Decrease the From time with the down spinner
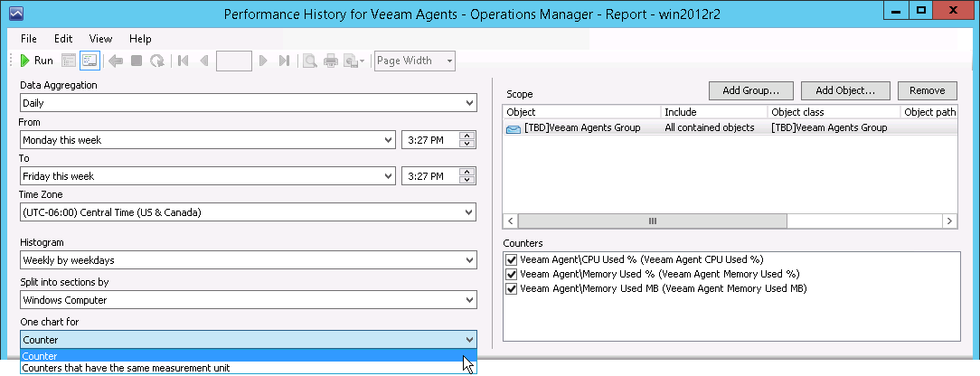This screenshot has width=980, height=376. [x=467, y=145]
